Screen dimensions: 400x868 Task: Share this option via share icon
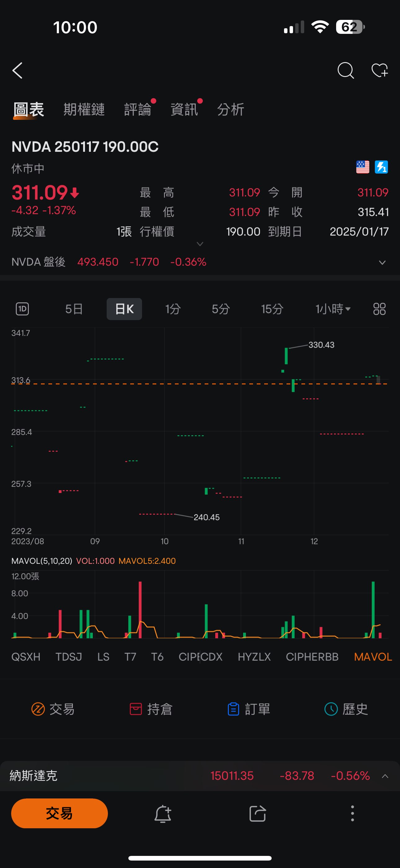(258, 814)
